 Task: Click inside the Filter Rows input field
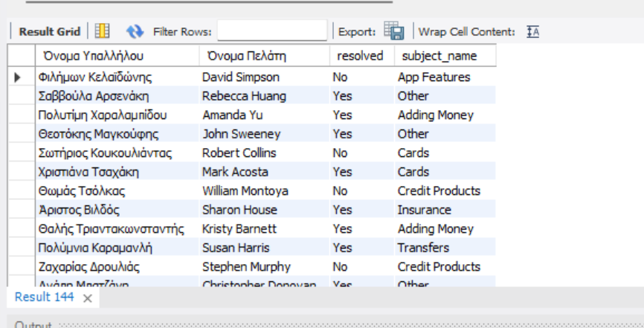(x=272, y=30)
